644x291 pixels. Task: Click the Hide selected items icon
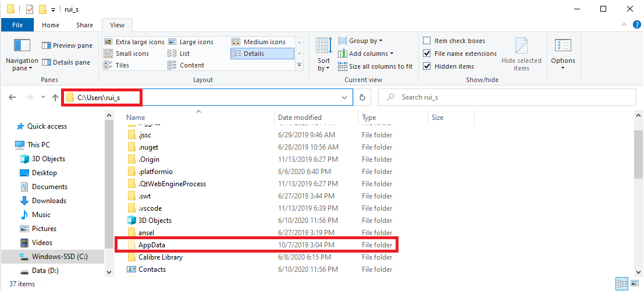click(521, 47)
